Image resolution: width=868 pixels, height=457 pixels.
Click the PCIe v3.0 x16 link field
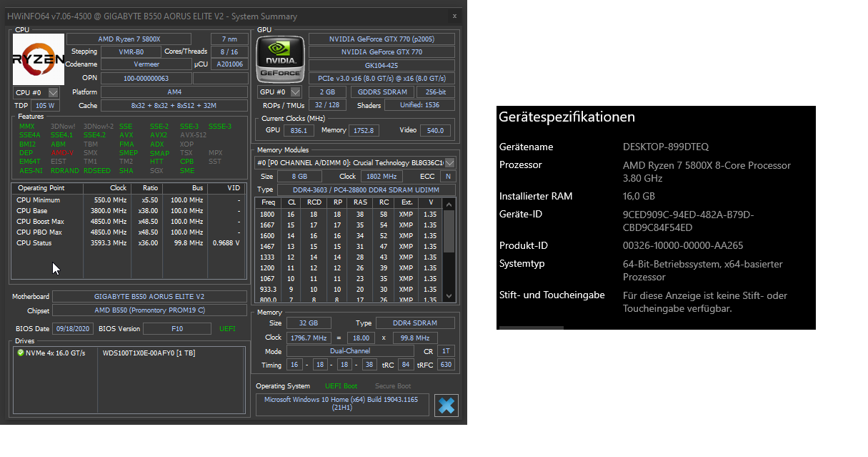(381, 79)
